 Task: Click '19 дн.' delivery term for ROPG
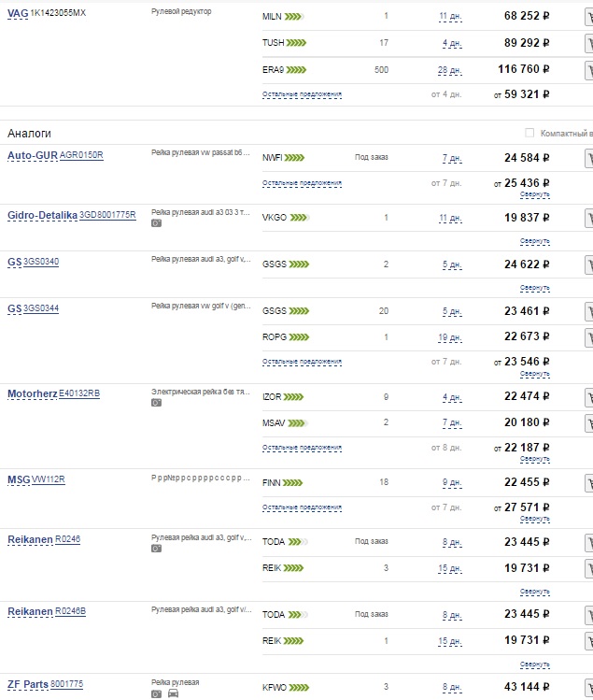[450, 337]
